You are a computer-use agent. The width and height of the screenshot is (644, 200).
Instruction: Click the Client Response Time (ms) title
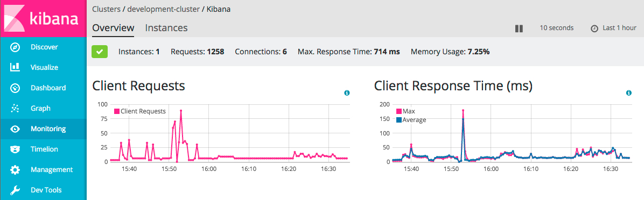(x=453, y=86)
